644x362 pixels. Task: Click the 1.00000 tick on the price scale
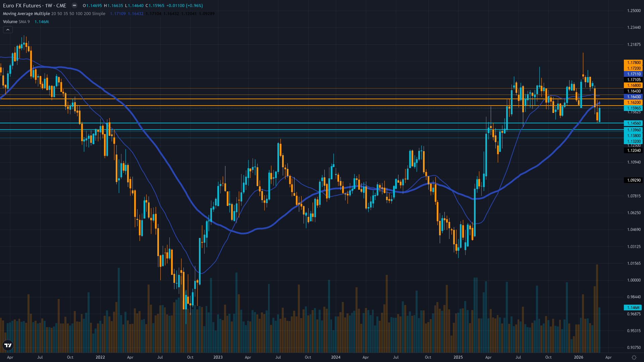[634, 280]
